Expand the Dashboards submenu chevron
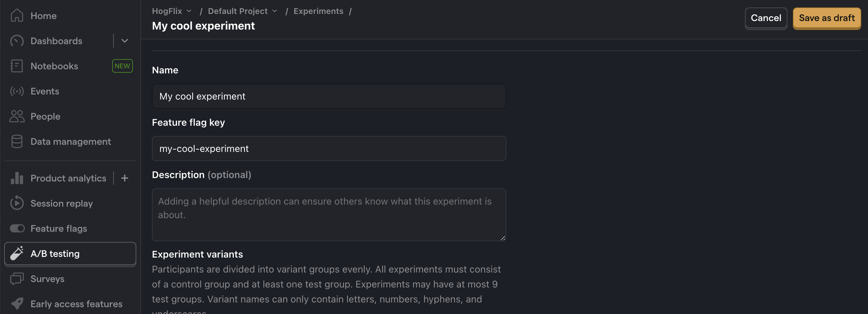The image size is (868, 314). coord(125,41)
